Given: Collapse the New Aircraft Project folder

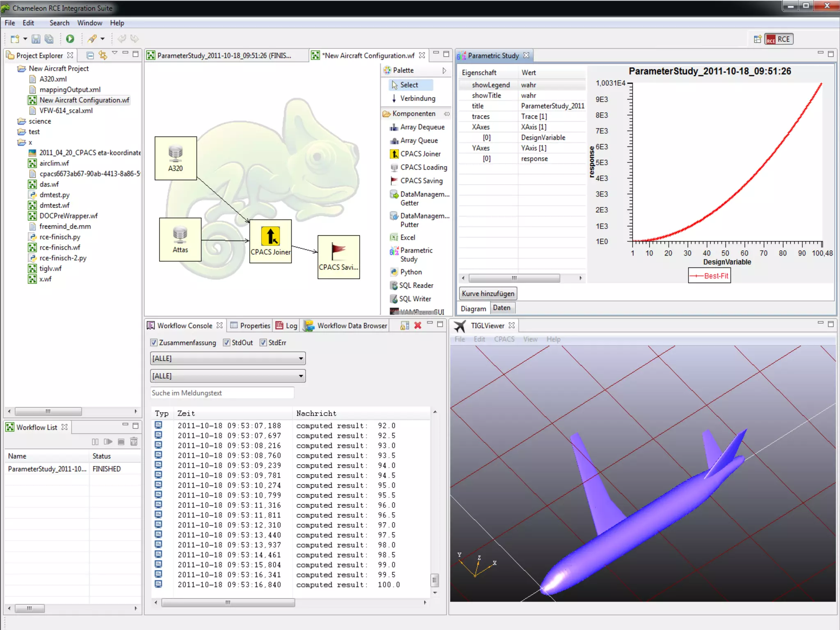Looking at the screenshot, I should (22, 68).
